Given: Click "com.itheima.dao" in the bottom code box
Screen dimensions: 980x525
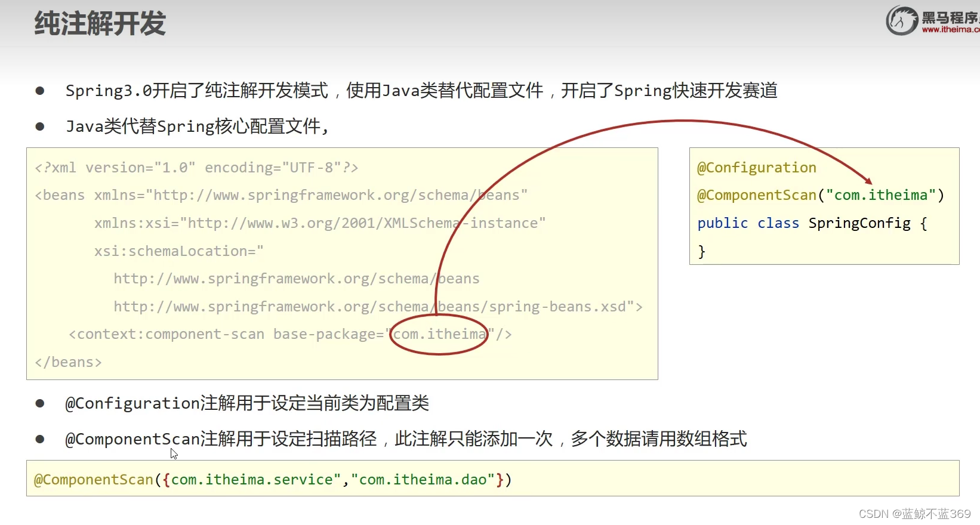Looking at the screenshot, I should point(423,480).
